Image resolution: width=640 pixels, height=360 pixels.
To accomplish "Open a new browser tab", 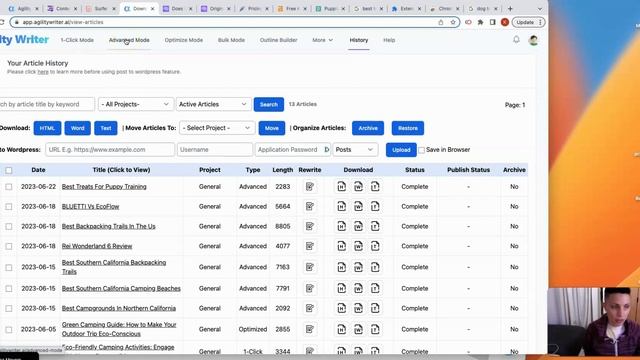I will coord(510,9).
